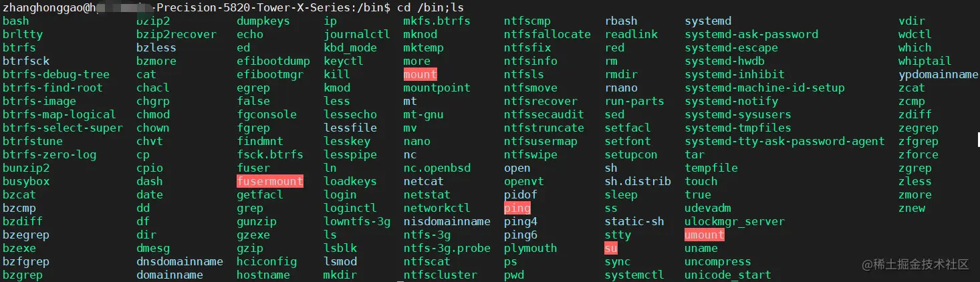Click the ulockmgr_server entry
980x282 pixels.
pos(735,221)
